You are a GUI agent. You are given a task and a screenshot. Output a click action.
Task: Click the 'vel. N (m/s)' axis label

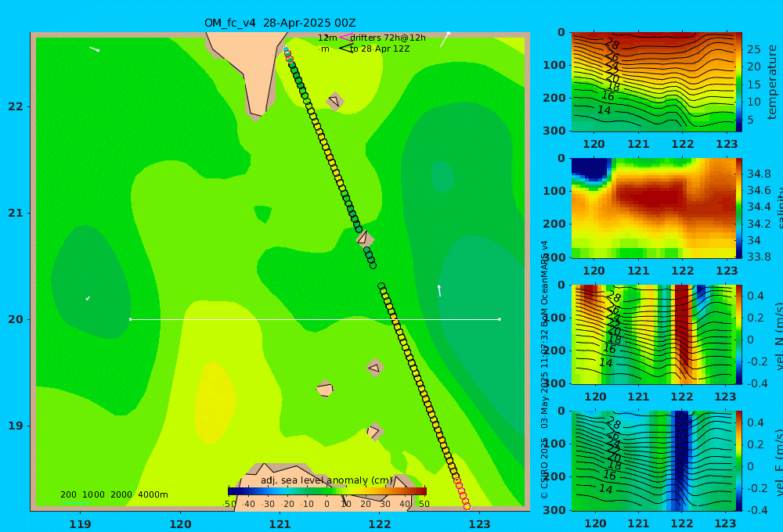[778, 336]
